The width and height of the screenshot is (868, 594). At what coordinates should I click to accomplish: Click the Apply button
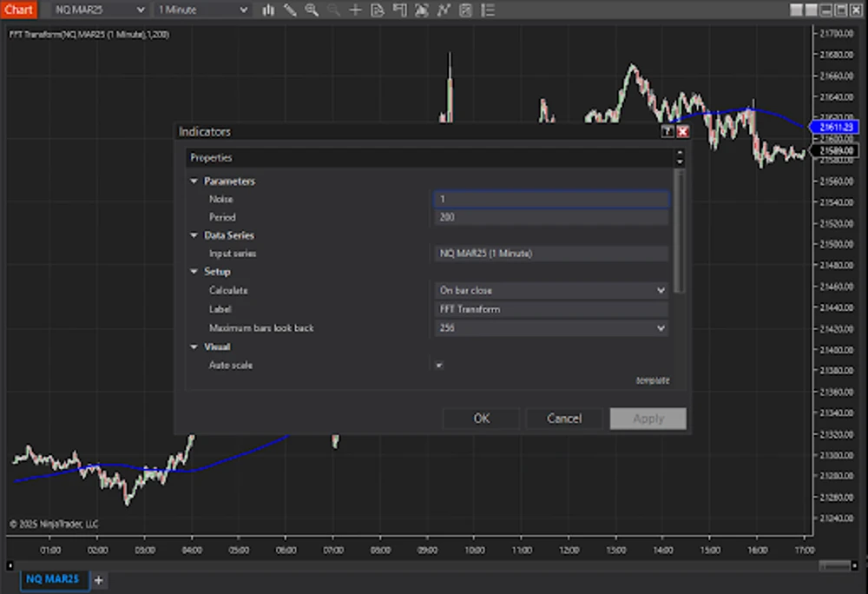tap(648, 419)
